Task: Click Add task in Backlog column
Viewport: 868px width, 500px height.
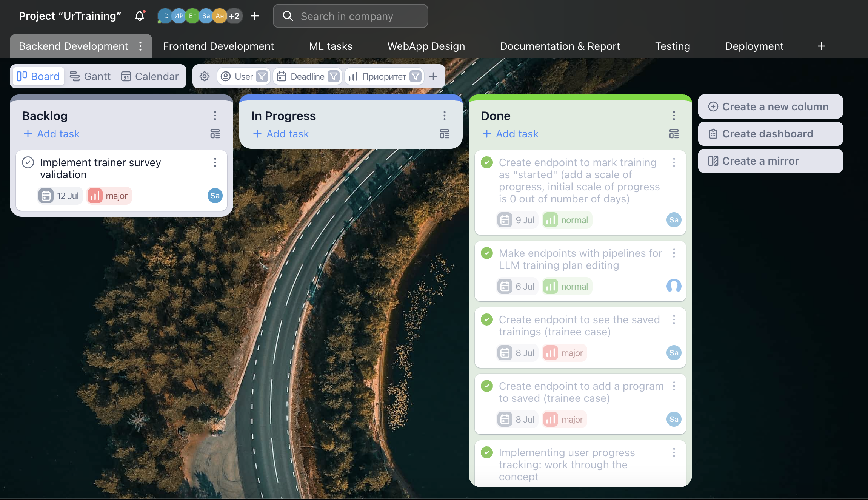Action: [51, 134]
